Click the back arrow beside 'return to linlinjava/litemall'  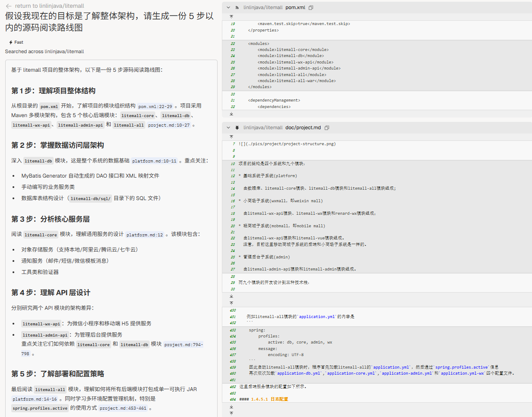point(8,6)
